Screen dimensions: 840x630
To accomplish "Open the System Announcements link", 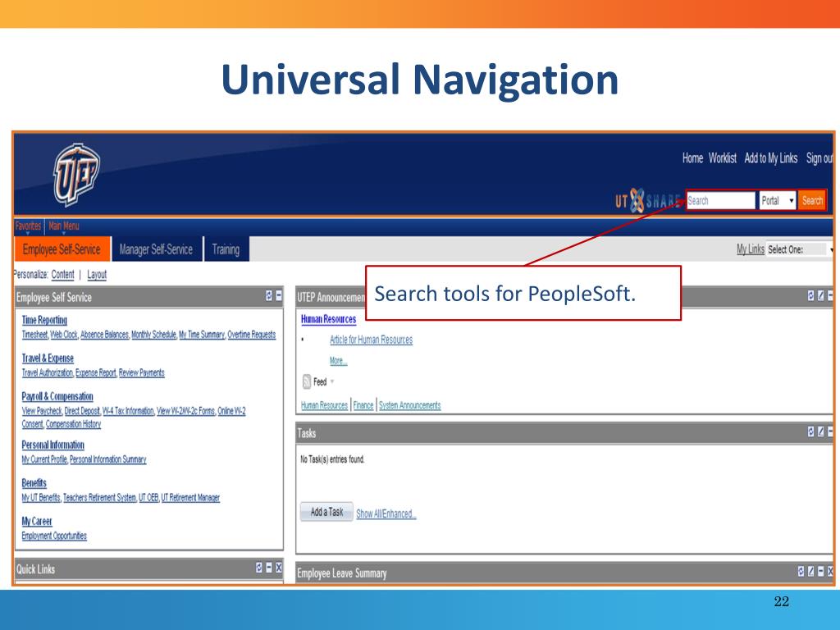I will (410, 405).
